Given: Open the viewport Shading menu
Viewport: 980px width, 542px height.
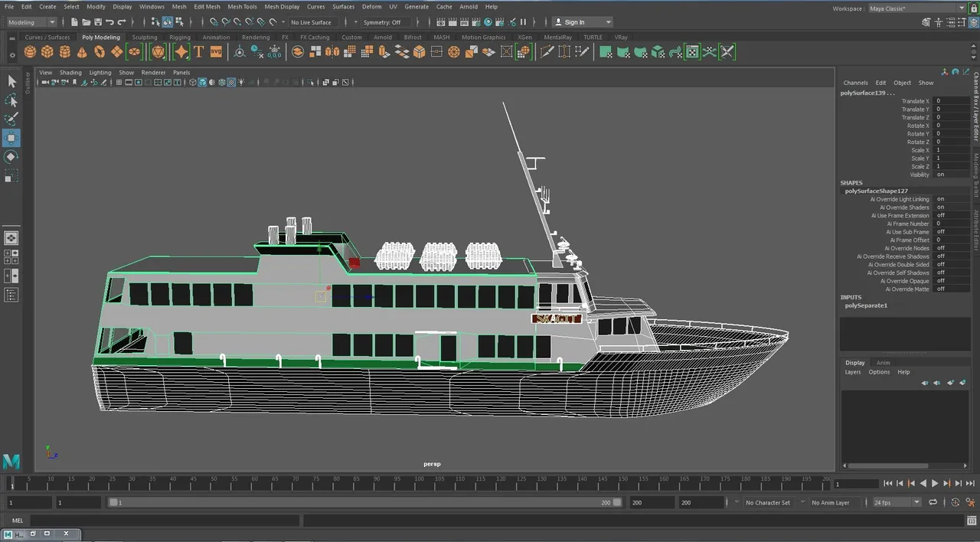Looking at the screenshot, I should [70, 73].
